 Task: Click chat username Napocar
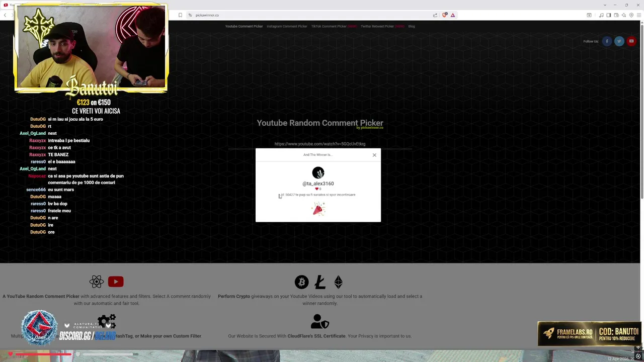click(37, 176)
